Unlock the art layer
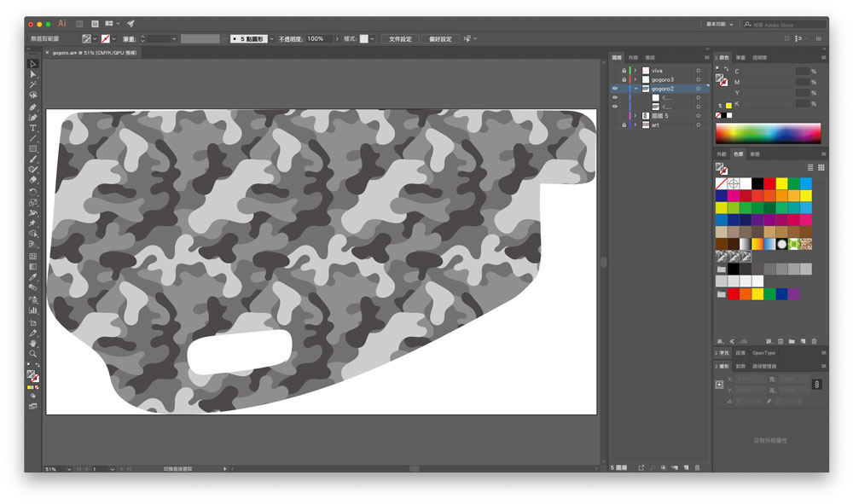 (x=624, y=125)
